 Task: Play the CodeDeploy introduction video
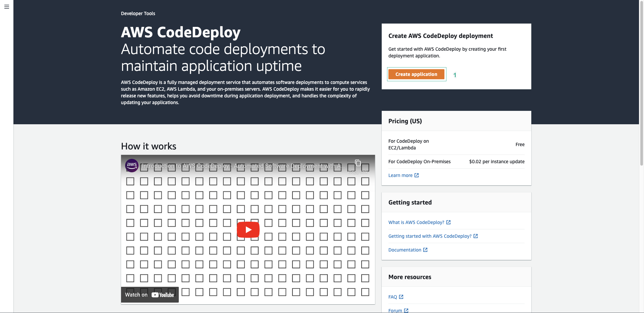tap(248, 230)
